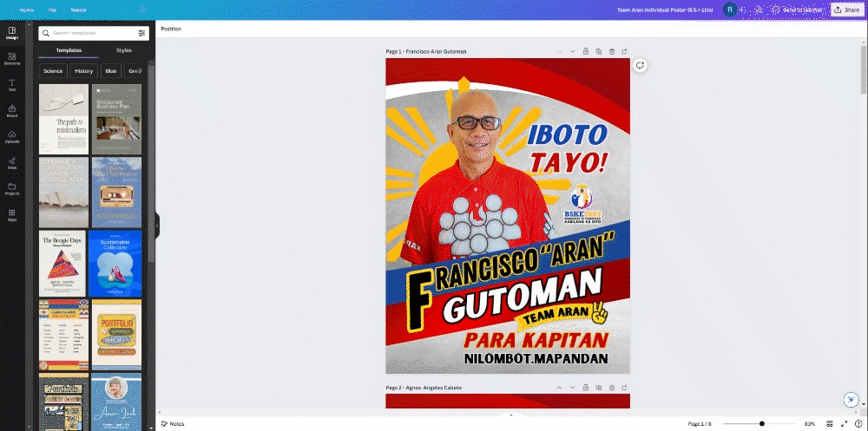Image resolution: width=868 pixels, height=431 pixels.
Task: Move Page 2 down with chevron
Action: point(572,388)
